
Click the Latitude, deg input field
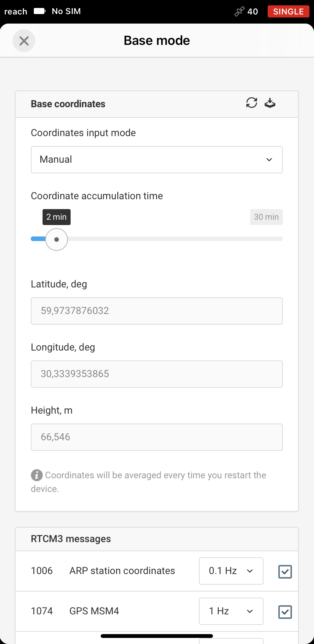157,311
